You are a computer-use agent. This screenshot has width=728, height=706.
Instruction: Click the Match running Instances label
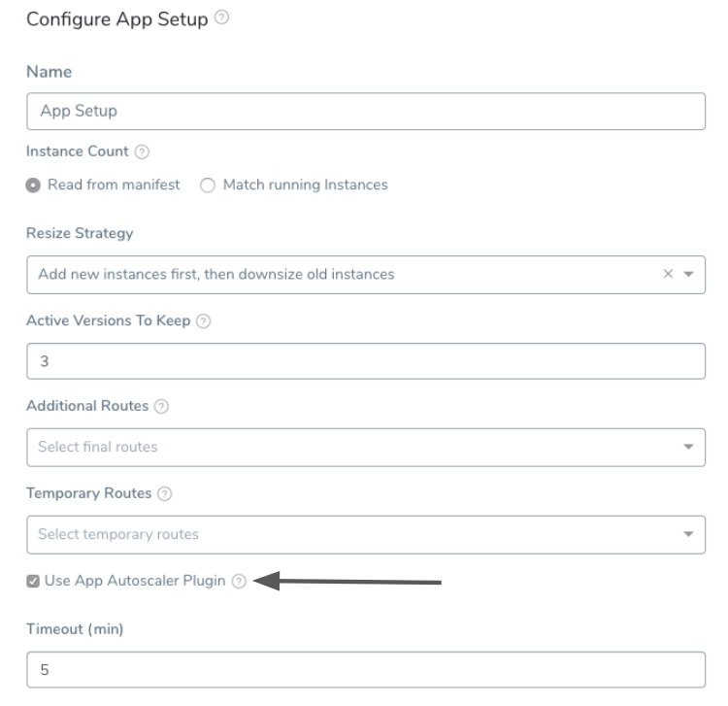point(306,185)
